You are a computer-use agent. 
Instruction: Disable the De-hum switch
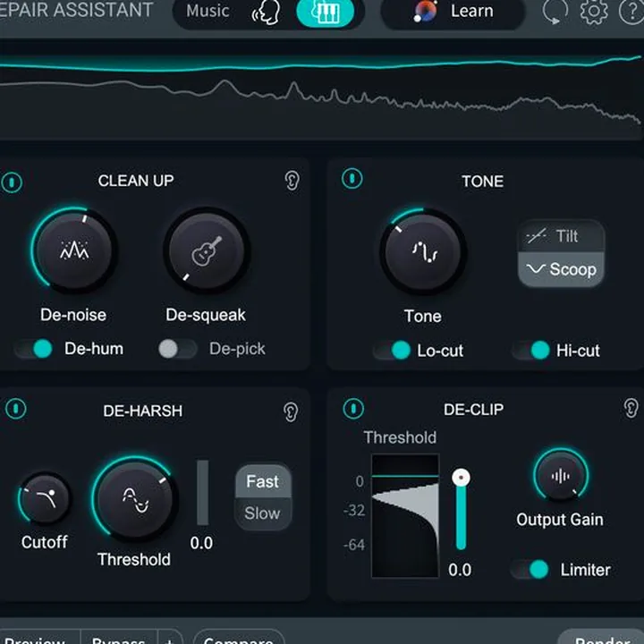[35, 349]
